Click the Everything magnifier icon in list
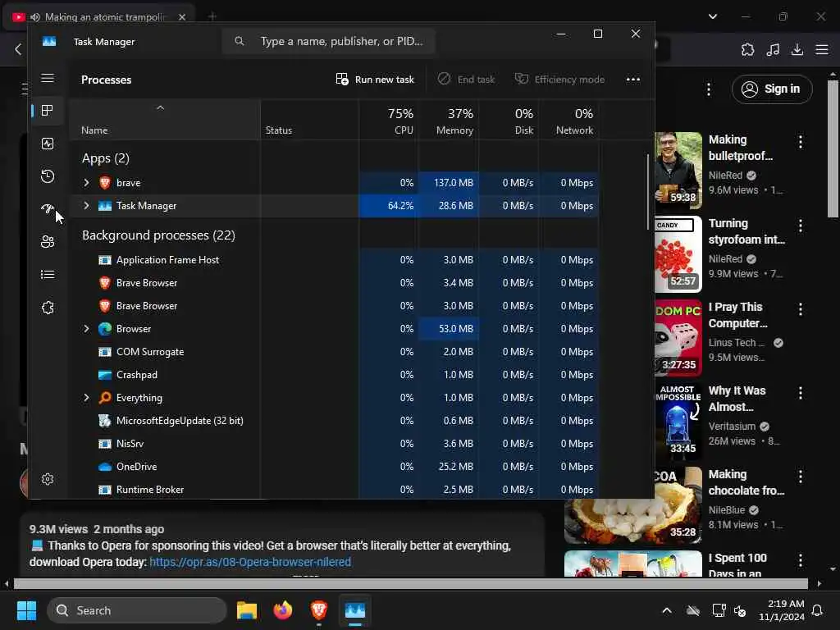Image resolution: width=840 pixels, height=630 pixels. coord(105,398)
